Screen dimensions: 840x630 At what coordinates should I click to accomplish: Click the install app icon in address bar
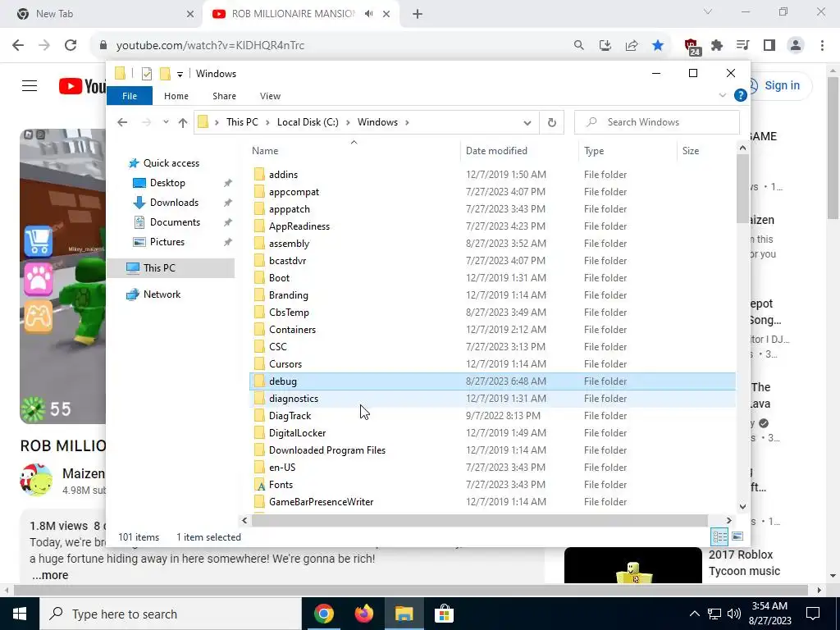pos(605,45)
